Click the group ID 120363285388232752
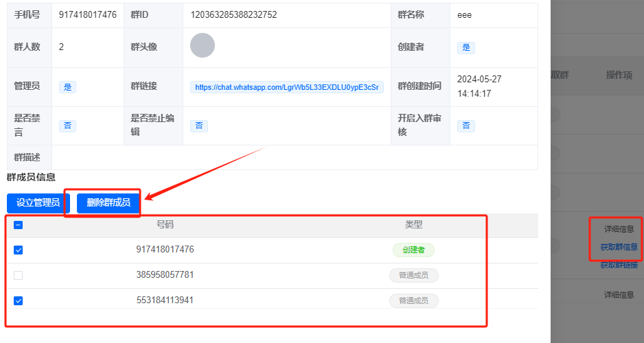644x343 pixels. [233, 15]
